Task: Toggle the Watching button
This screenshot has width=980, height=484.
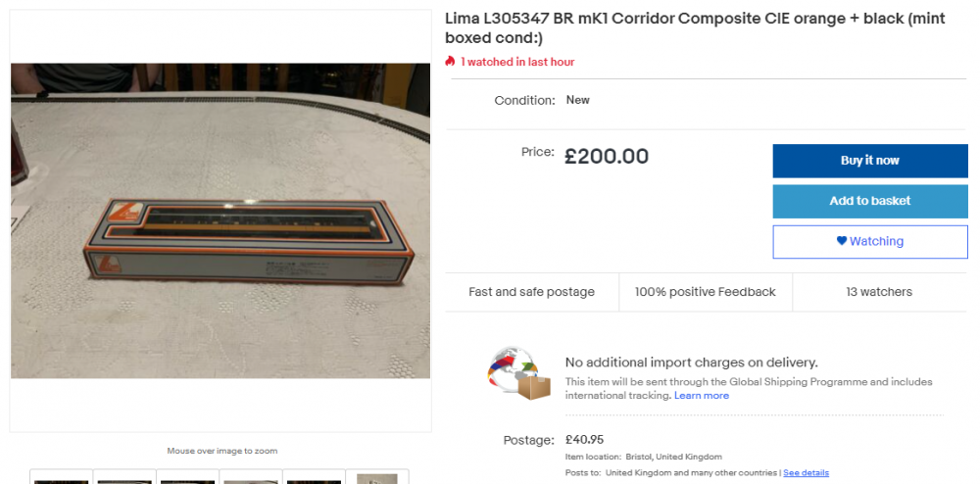Action: click(869, 241)
